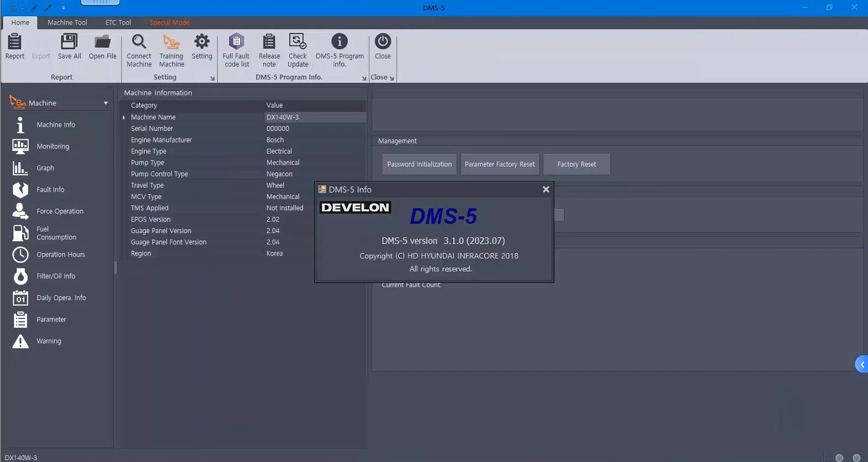Expand the DMS-5 Program Info. group launcher

coord(364,78)
